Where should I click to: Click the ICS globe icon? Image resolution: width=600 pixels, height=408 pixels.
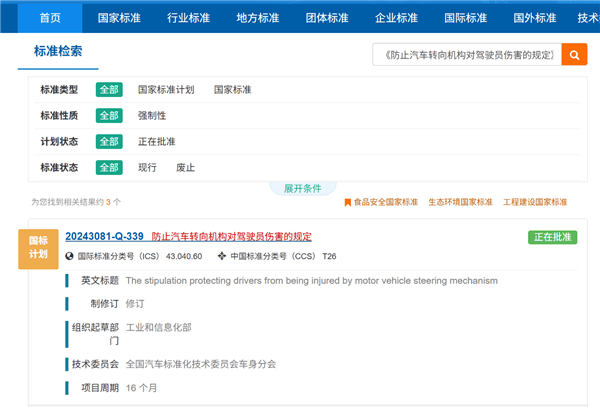(x=70, y=256)
